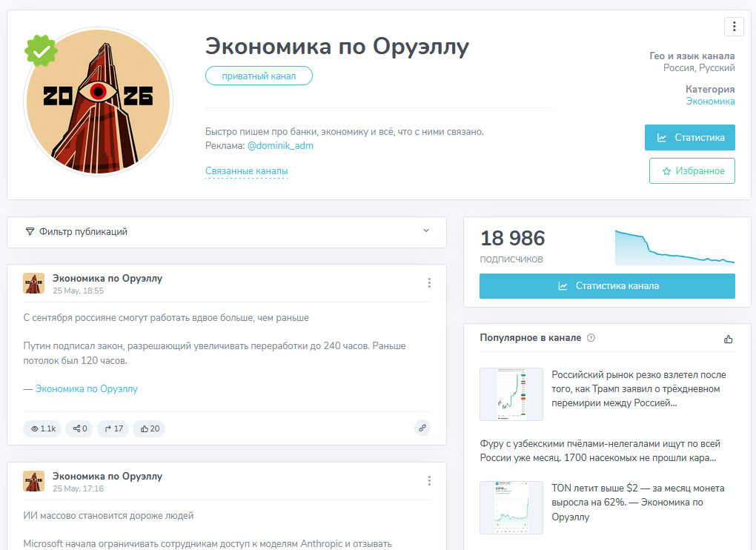This screenshot has height=550, width=756.
Task: Click the likes counter showing 20
Action: tap(150, 428)
